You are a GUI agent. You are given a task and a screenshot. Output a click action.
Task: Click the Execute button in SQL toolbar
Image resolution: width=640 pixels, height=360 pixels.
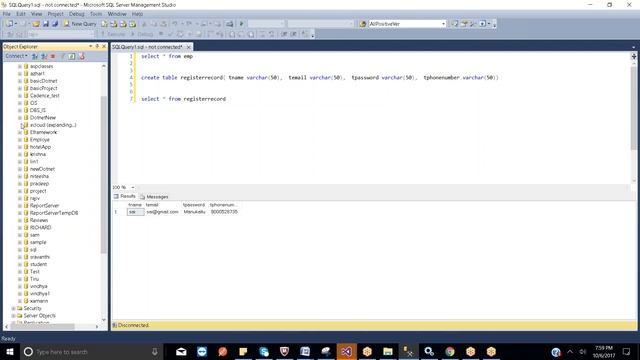113,34
